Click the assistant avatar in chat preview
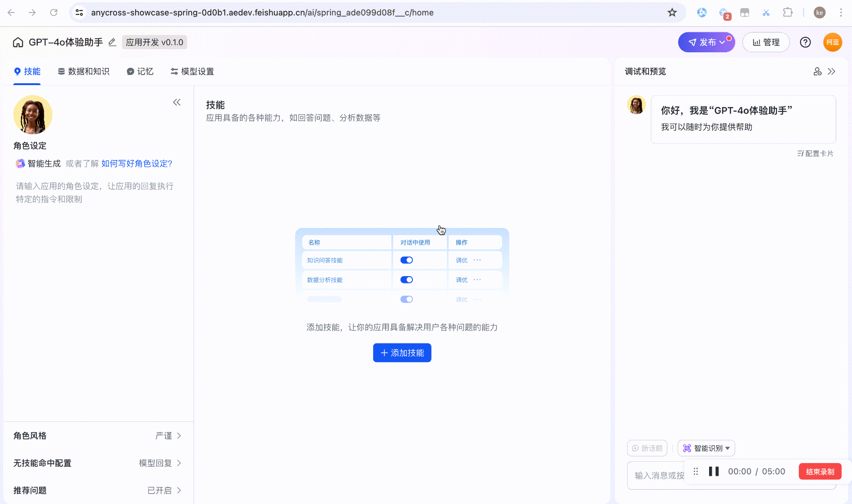 (x=636, y=105)
